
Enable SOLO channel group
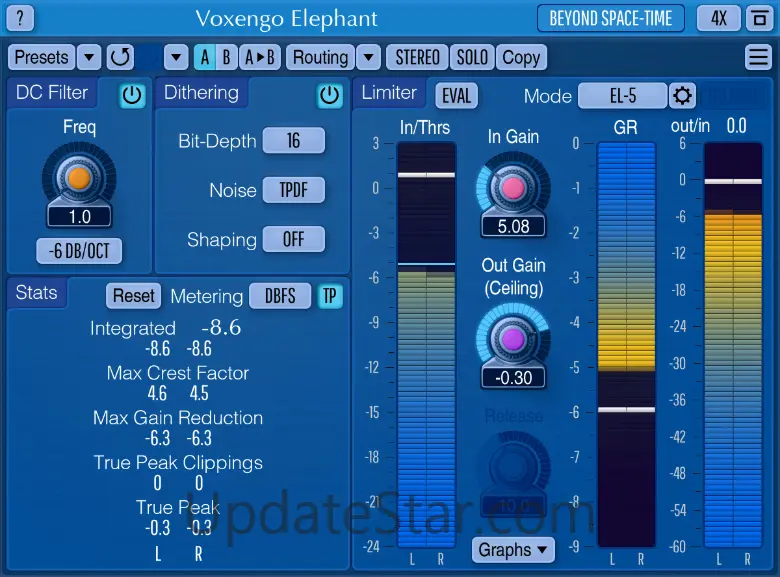[x=472, y=57]
